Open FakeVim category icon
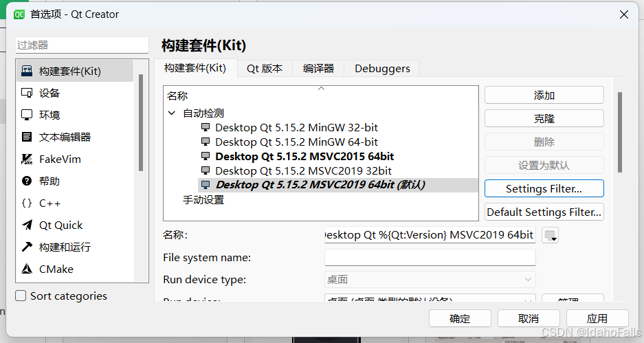 point(27,159)
